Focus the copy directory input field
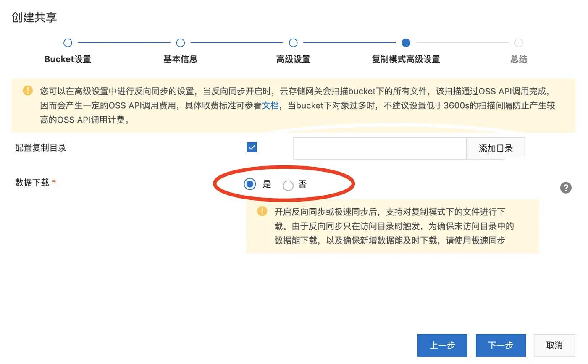The height and width of the screenshot is (364, 588). [x=380, y=148]
